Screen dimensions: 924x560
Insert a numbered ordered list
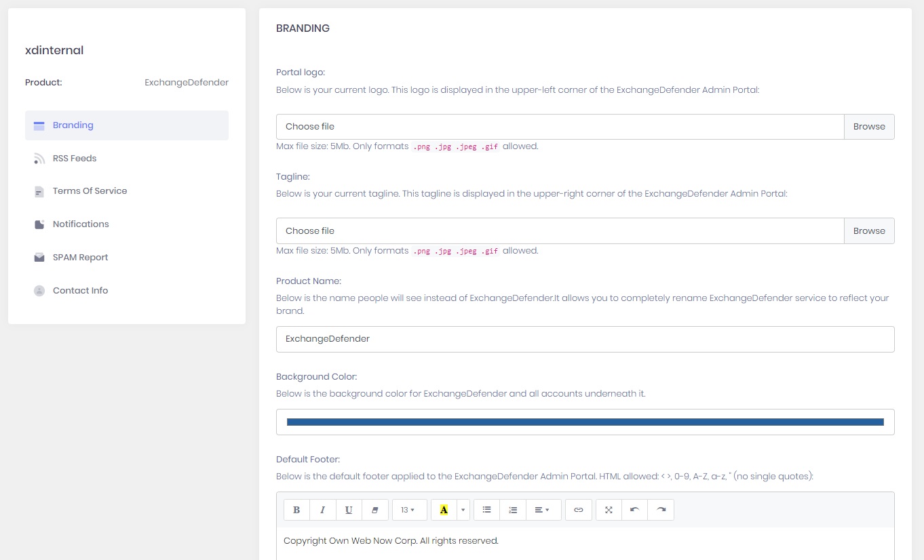(x=513, y=510)
